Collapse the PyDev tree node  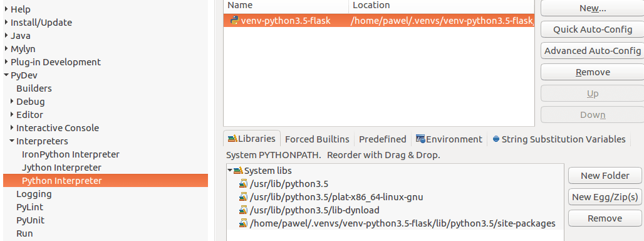pyautogui.click(x=6, y=75)
